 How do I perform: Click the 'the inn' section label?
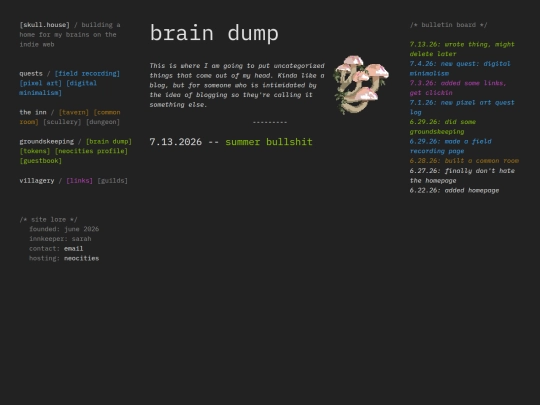coord(33,112)
